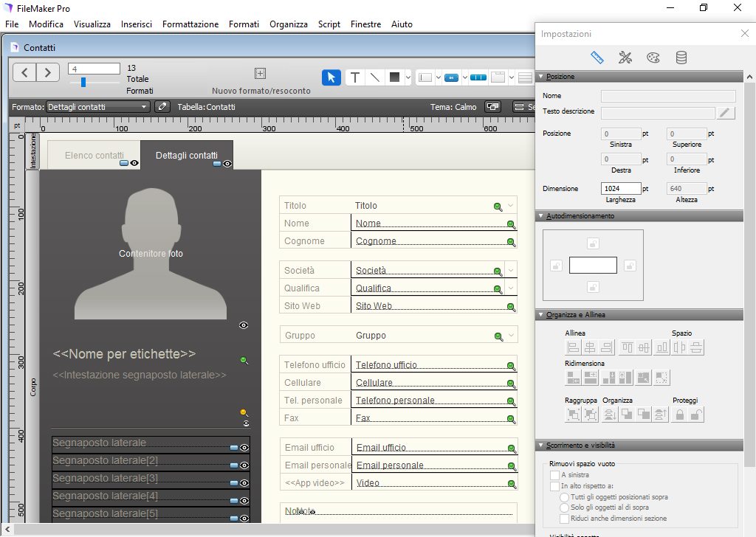Select the Text tool in toolbar
This screenshot has height=537, width=756.
point(355,77)
